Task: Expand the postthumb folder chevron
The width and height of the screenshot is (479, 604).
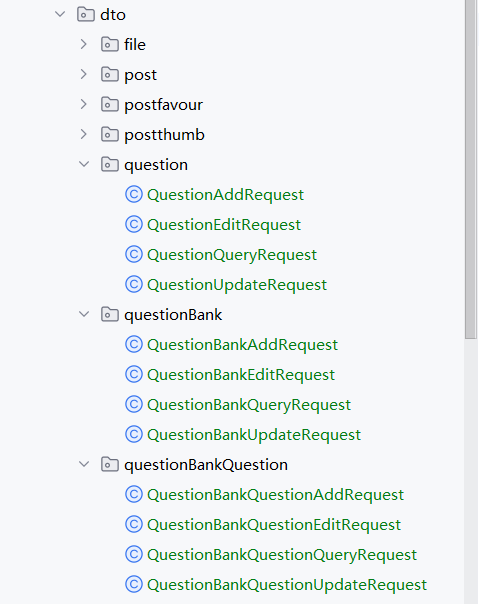Action: coord(84,134)
